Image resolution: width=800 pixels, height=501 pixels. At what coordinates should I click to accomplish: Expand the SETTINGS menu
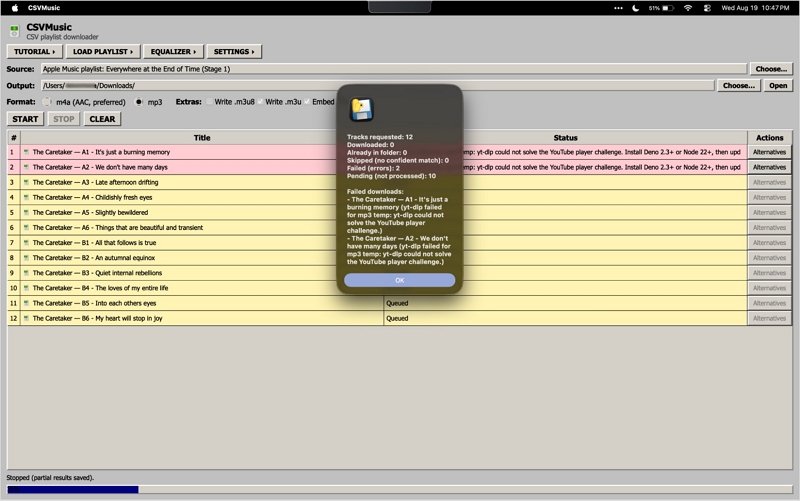tap(234, 52)
